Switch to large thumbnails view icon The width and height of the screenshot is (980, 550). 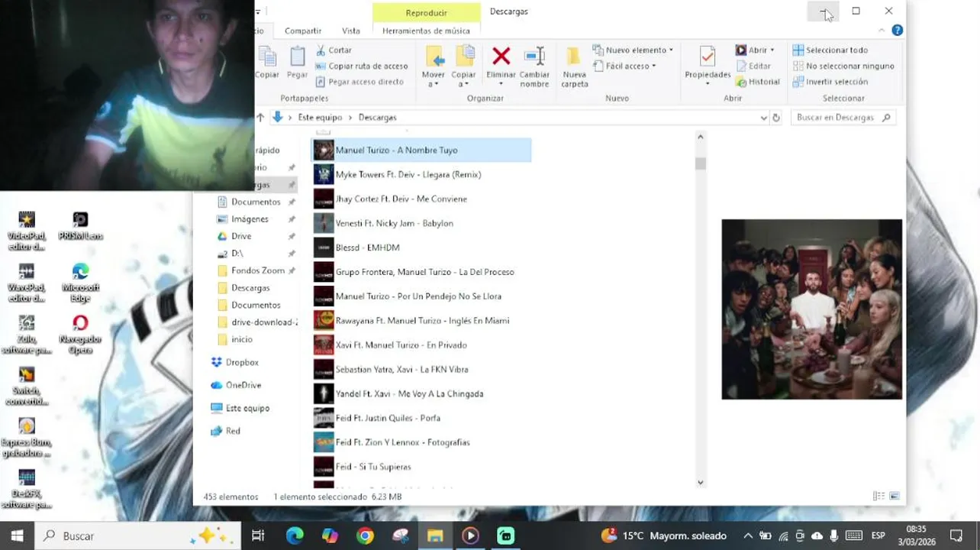pos(895,497)
